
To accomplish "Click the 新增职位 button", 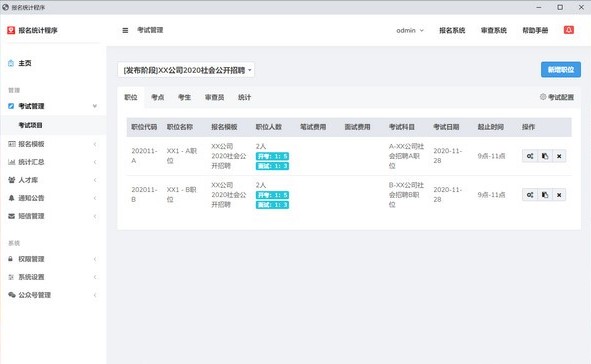I will pyautogui.click(x=561, y=70).
